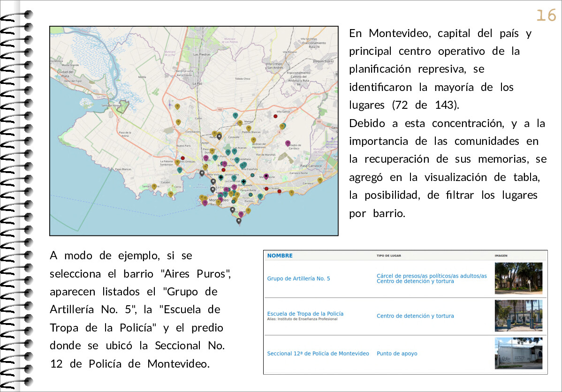
Task: Open Seccional 12ª de Policía de Montevideo link
Action: (318, 353)
